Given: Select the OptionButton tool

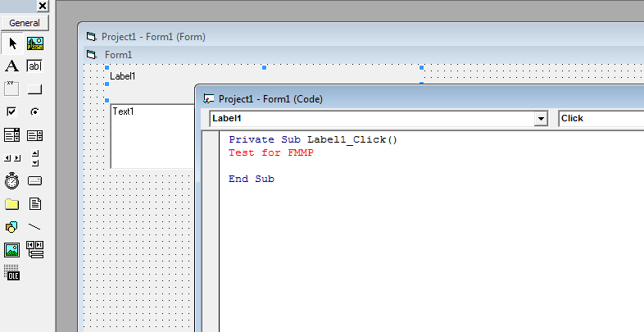Looking at the screenshot, I should click(35, 111).
